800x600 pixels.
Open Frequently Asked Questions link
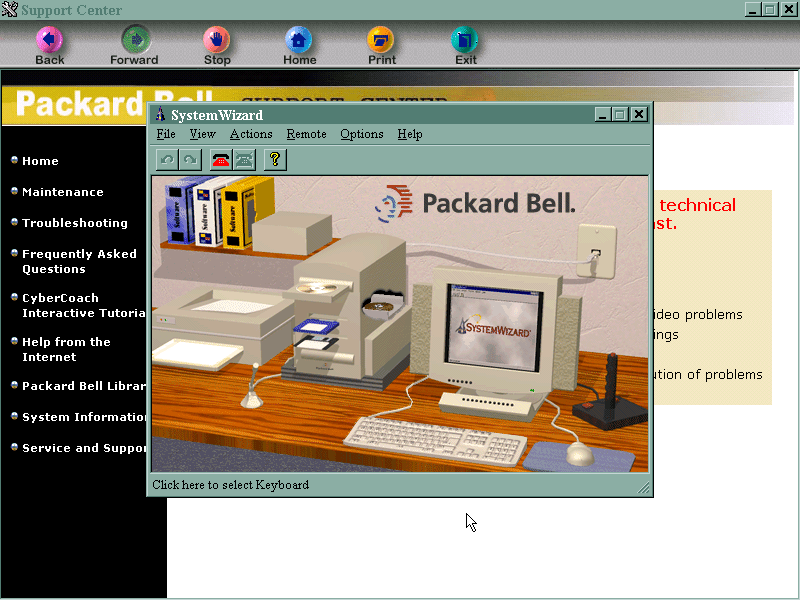(79, 261)
